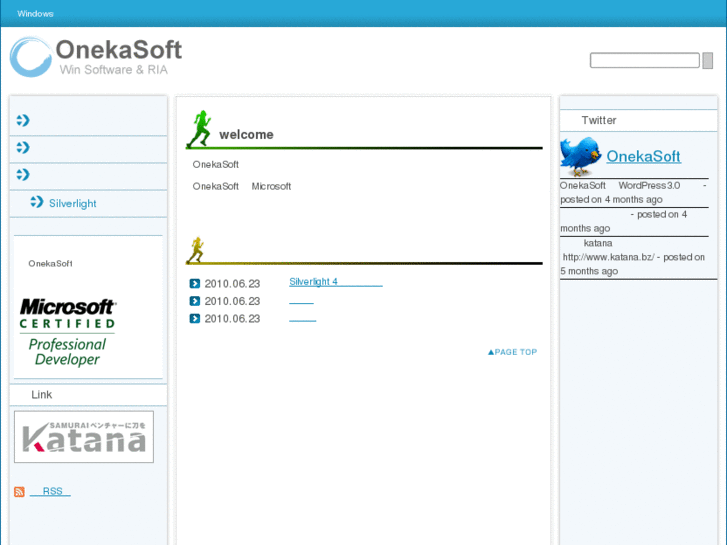
Task: Click the arrow icon beside Silverlight
Action: 37,202
